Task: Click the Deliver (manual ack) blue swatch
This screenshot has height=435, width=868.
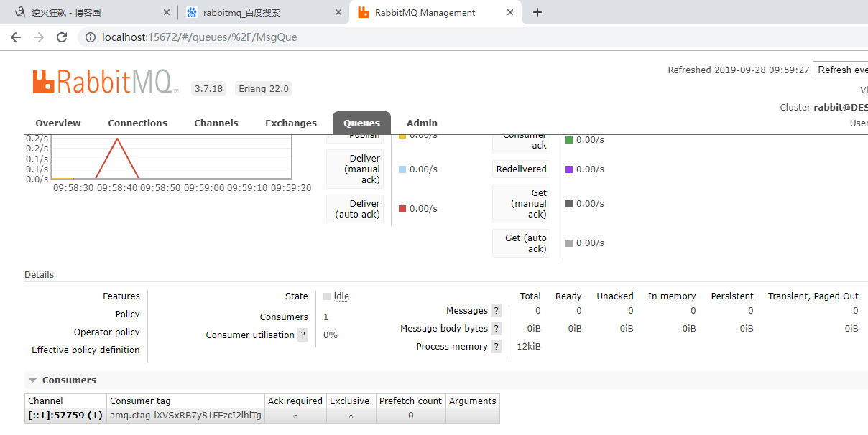Action: (x=402, y=169)
